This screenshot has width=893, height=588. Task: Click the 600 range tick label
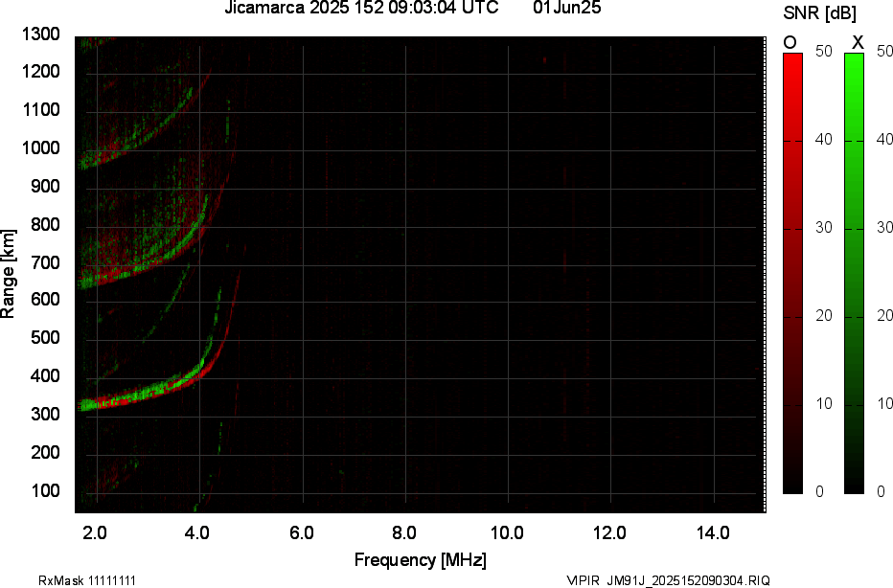tap(45, 300)
